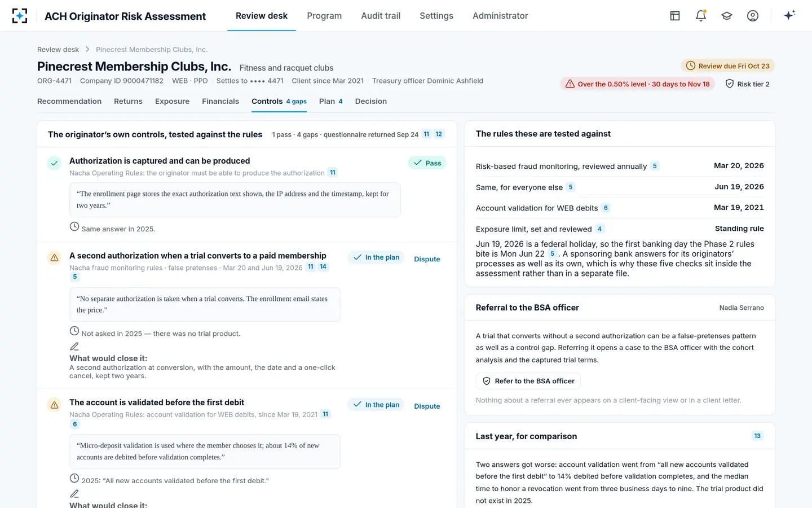Open citation 14 on the second authorization row
The image size is (812, 508).
point(323,267)
